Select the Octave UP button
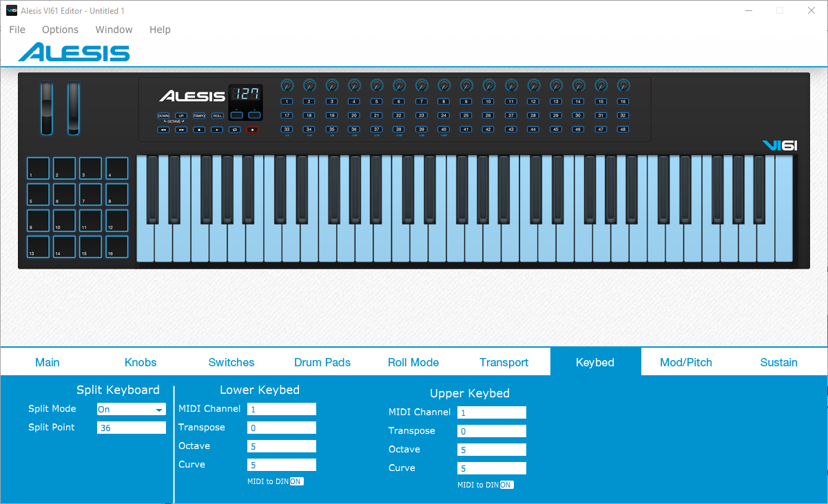 click(181, 116)
